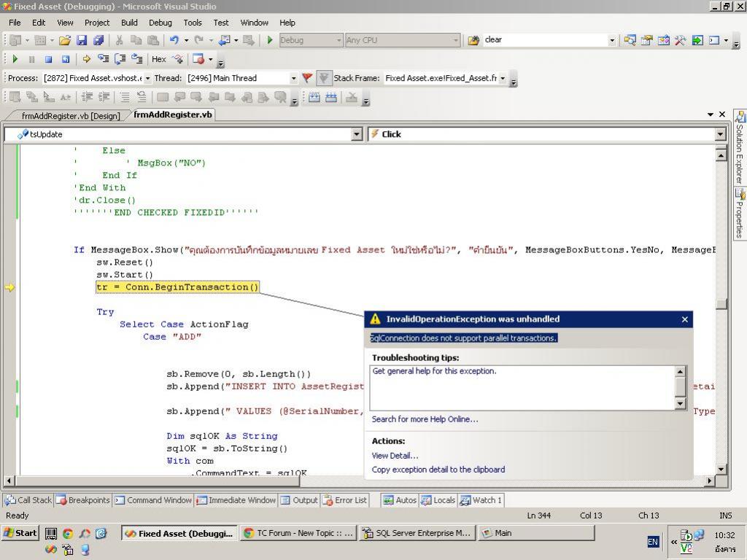Click the Windows Start button

tap(20, 533)
